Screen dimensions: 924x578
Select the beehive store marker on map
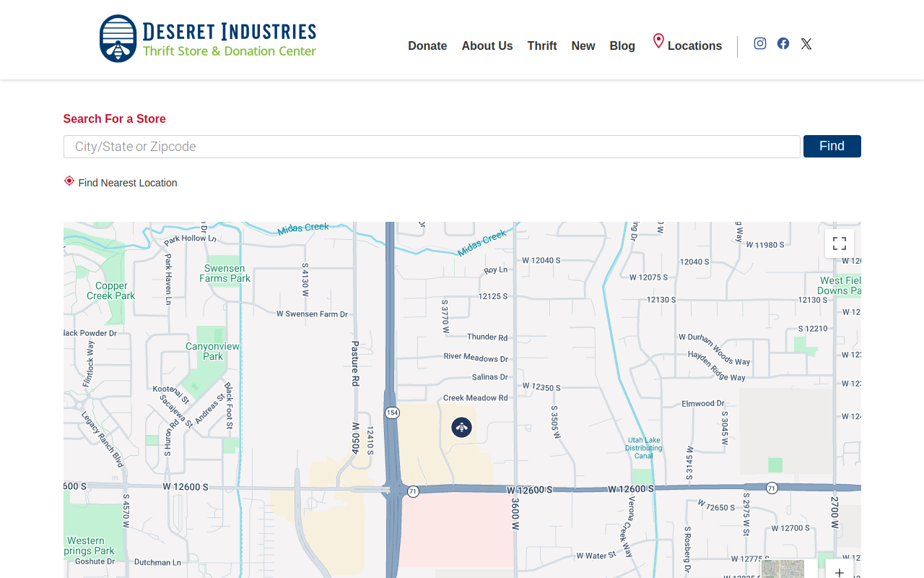pos(462,428)
